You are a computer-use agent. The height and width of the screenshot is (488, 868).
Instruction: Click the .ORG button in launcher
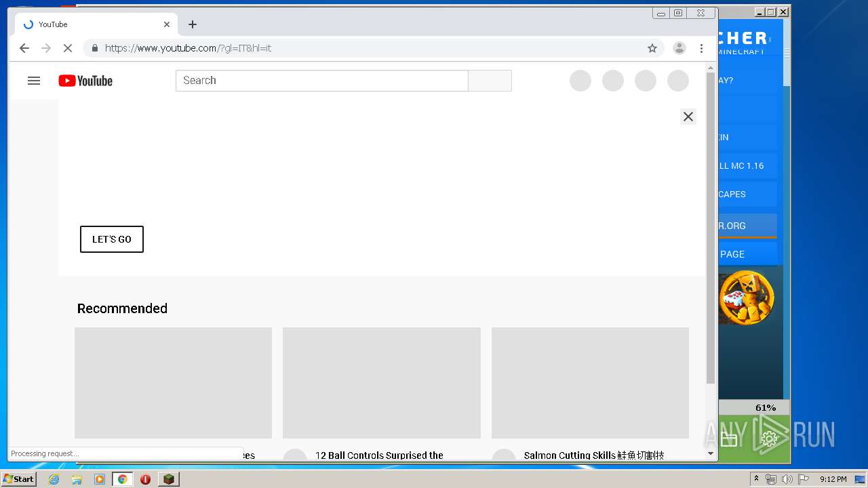[x=747, y=226]
